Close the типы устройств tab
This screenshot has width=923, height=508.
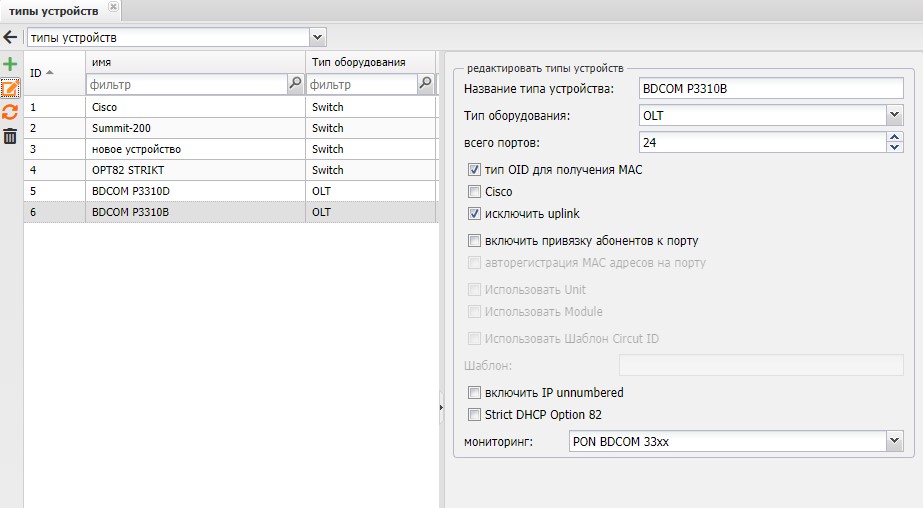pyautogui.click(x=112, y=8)
